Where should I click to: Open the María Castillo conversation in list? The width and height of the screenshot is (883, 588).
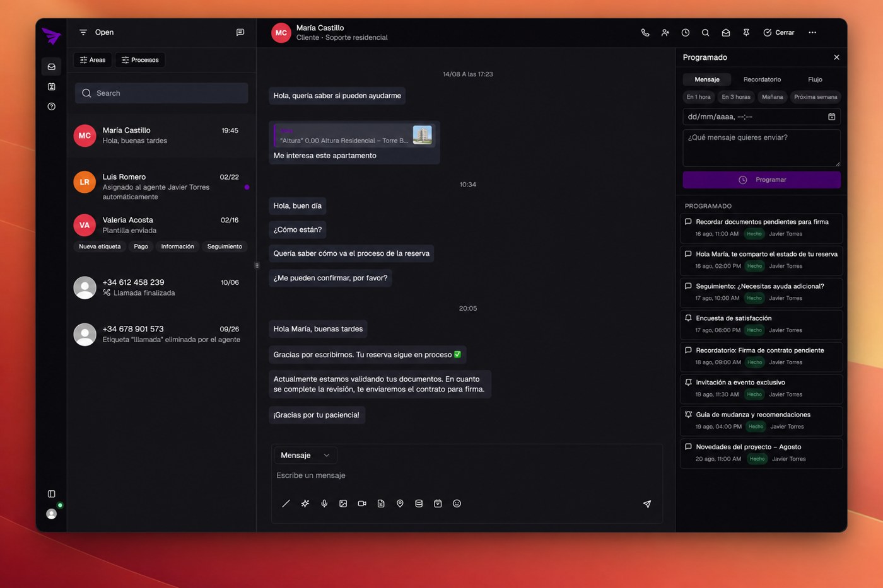tap(161, 135)
